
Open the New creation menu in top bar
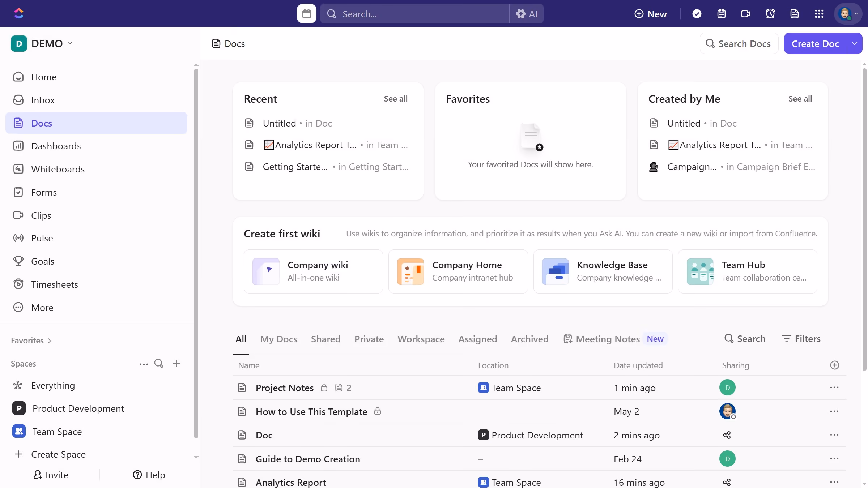(x=651, y=14)
